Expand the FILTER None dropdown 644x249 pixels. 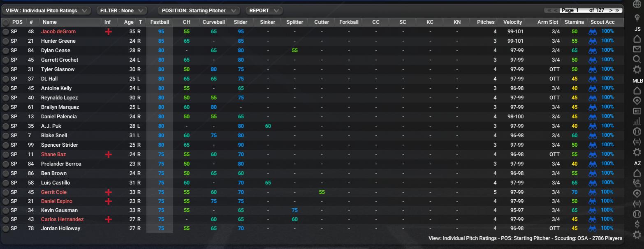[x=122, y=11]
